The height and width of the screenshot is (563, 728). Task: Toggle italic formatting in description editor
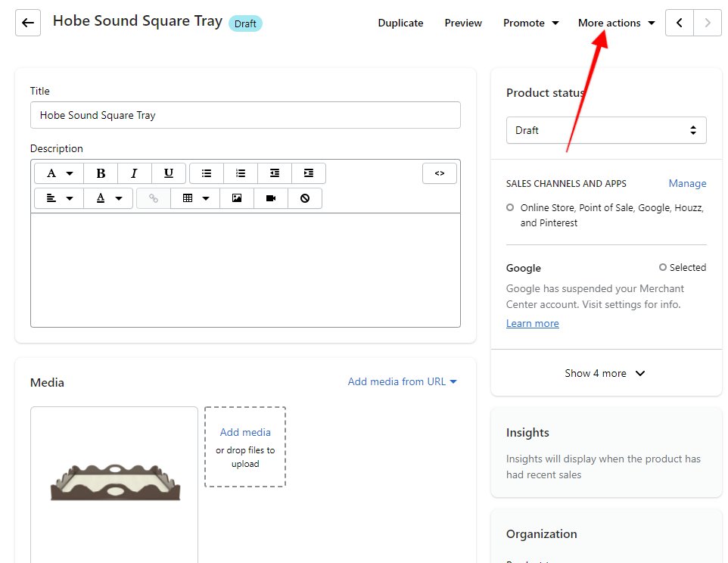pyautogui.click(x=135, y=173)
